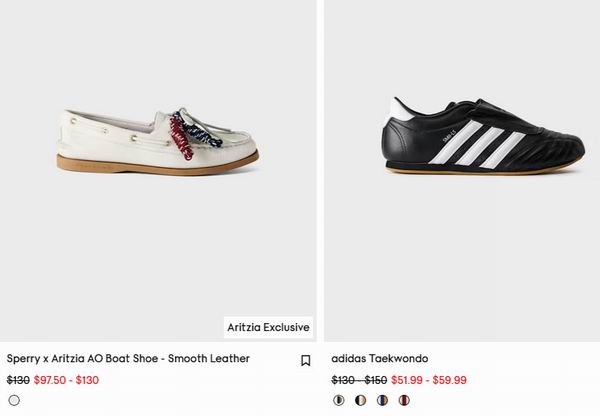Click the ribbed toe of the adidas sneaker
600x416 pixels.
point(545,160)
